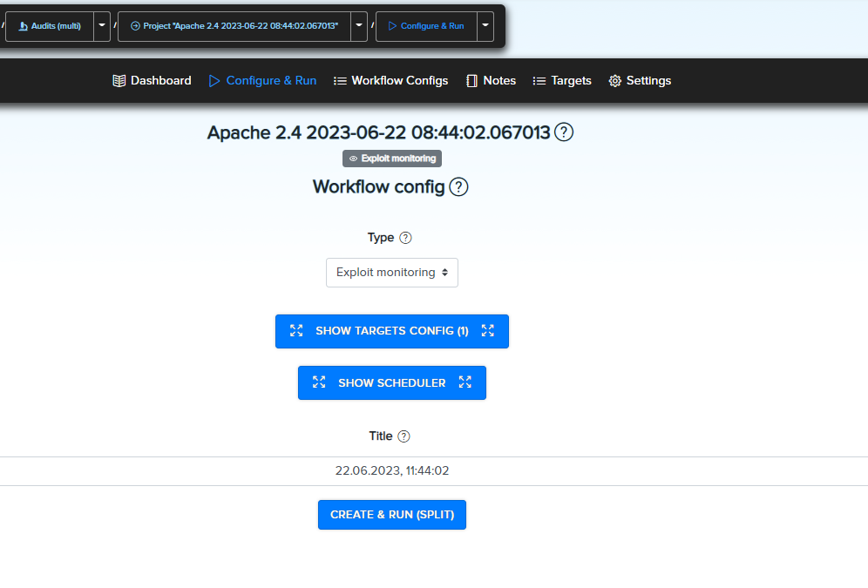Screen dimensions: 868x588
Task: Click the Workflow config help icon
Action: (x=458, y=186)
